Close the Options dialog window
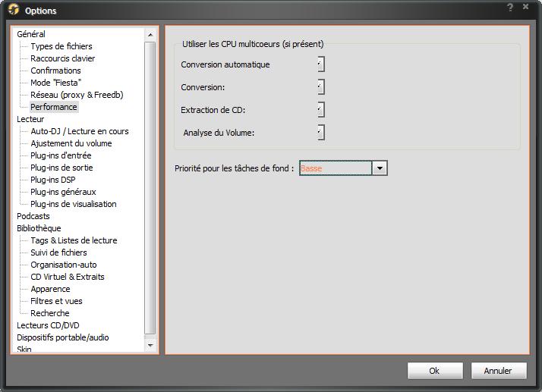Screen dimensions: 542x392 tap(526, 7)
